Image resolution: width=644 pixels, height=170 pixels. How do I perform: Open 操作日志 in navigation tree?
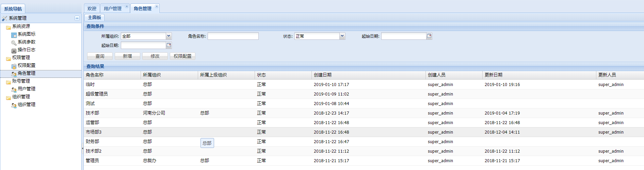[27, 50]
